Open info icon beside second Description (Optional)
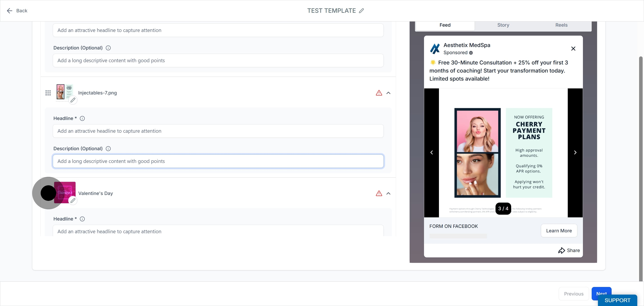Screen dimensions: 644x306 108,149
